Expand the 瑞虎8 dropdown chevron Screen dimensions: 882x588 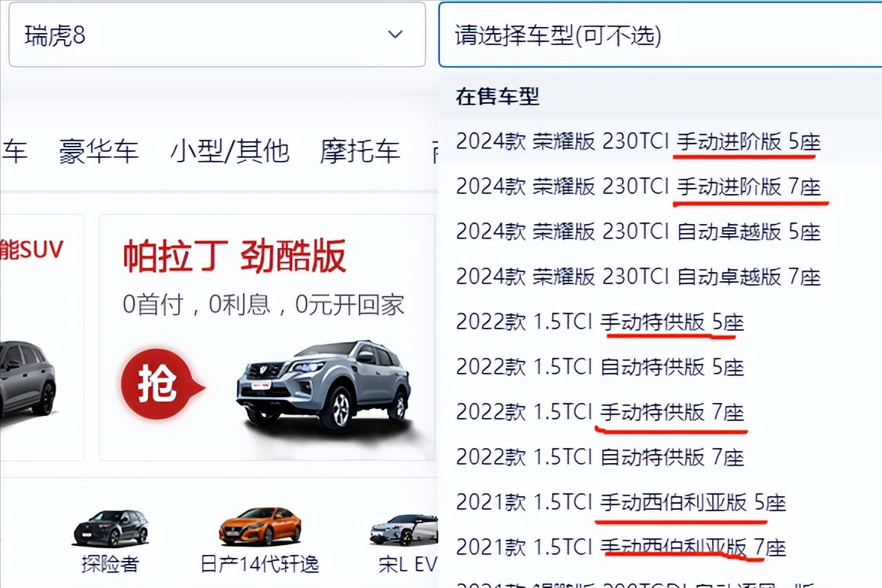coord(396,35)
